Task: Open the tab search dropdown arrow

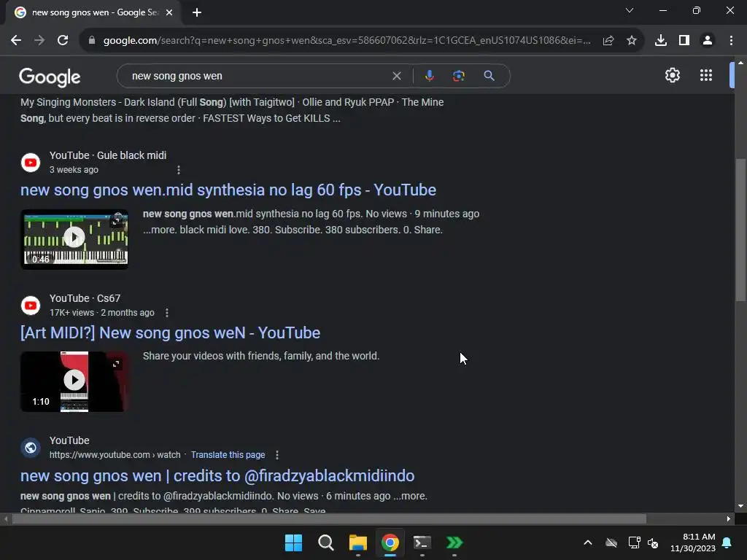Action: [630, 10]
